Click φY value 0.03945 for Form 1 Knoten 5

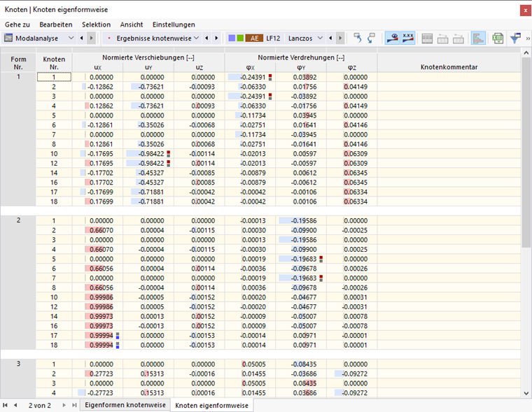tap(301, 115)
